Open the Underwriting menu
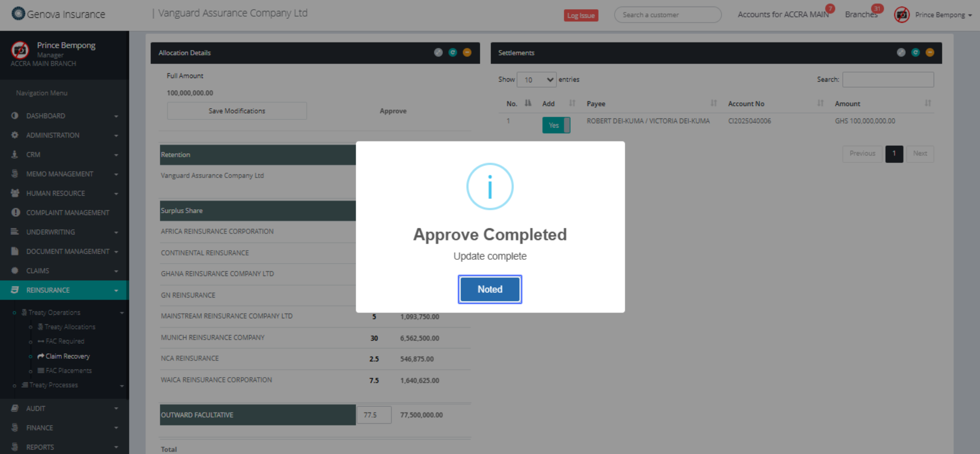This screenshot has height=454, width=980. tap(51, 232)
